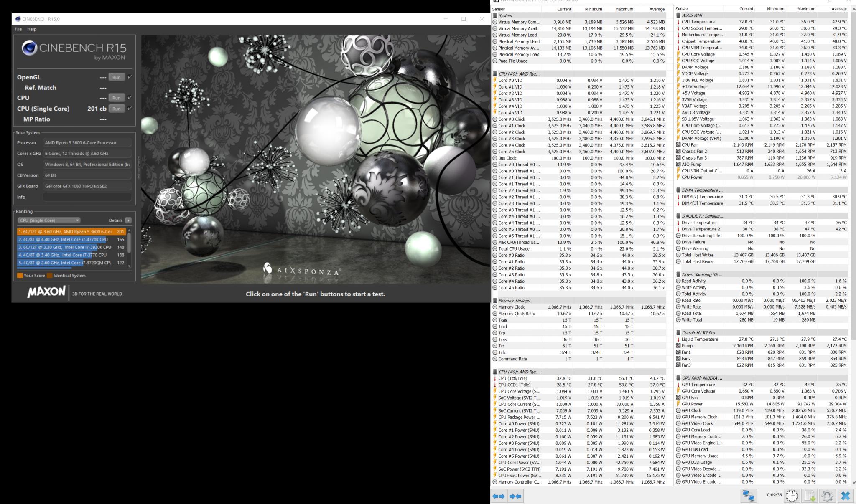This screenshot has width=856, height=504.
Task: Expand ranking Details arrow button
Action: [x=128, y=220]
